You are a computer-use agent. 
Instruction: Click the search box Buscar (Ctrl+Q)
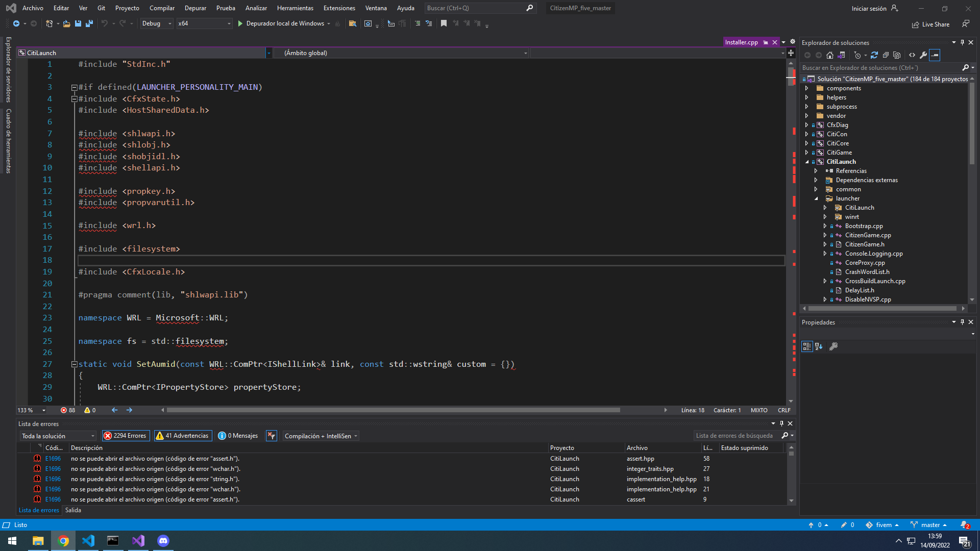pos(480,8)
